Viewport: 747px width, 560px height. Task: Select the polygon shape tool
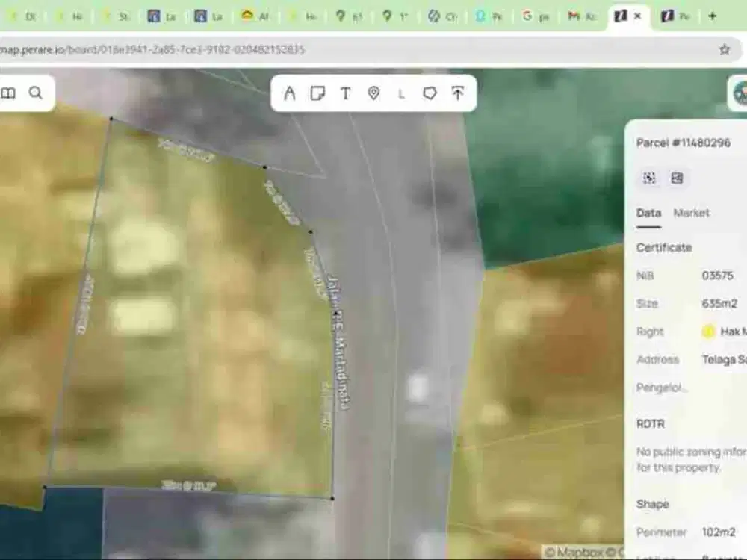point(430,93)
